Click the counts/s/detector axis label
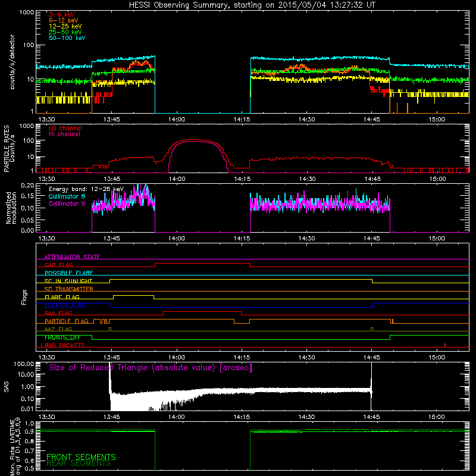This screenshot has height=476, width=476. click(x=12, y=62)
